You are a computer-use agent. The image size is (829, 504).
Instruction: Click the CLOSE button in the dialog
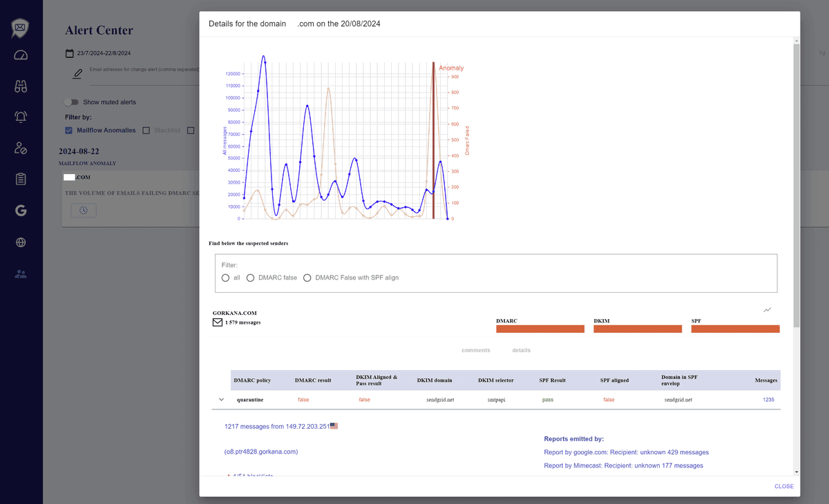[784, 486]
